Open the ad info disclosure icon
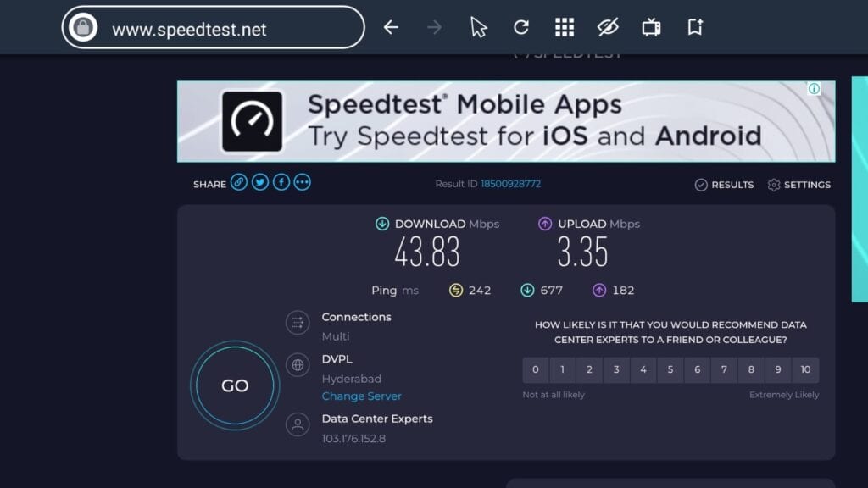868x488 pixels. pyautogui.click(x=813, y=88)
